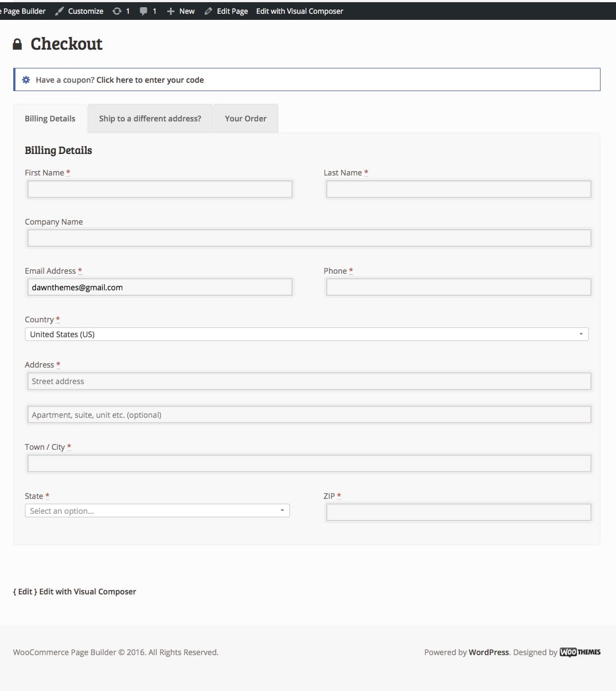Open the Your Order tab
Screen dimensions: 616x691
246,119
